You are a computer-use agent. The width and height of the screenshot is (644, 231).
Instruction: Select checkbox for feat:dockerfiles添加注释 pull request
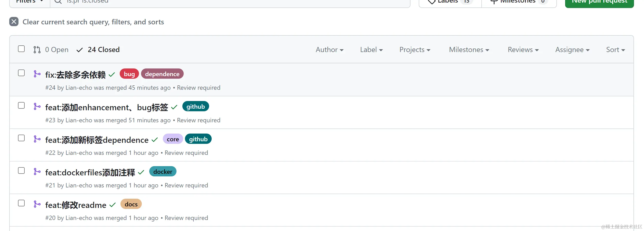(x=21, y=171)
